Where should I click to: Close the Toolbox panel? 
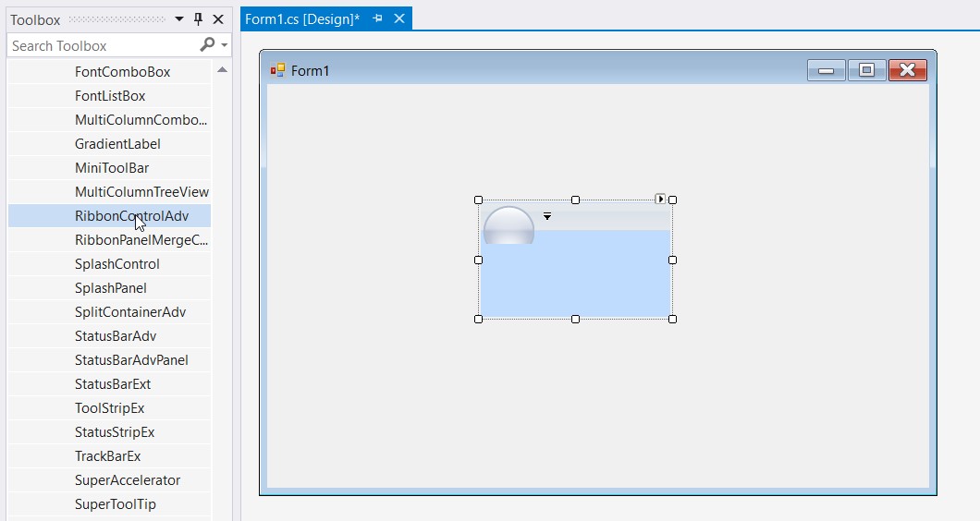218,19
